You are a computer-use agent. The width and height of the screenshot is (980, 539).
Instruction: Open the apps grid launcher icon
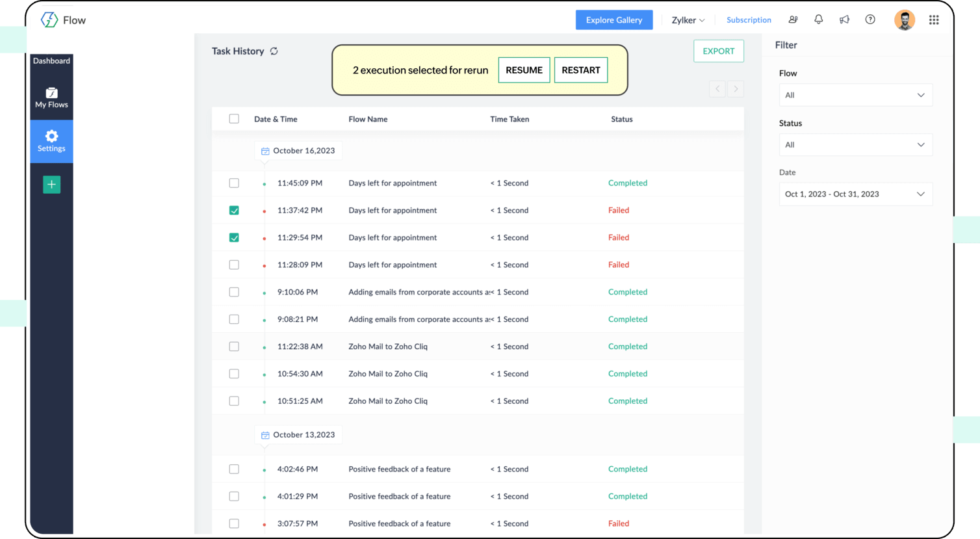coord(934,20)
